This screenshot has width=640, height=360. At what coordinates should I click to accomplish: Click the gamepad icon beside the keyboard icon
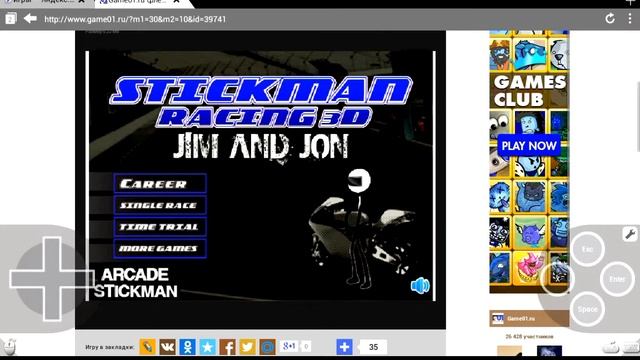(611, 347)
